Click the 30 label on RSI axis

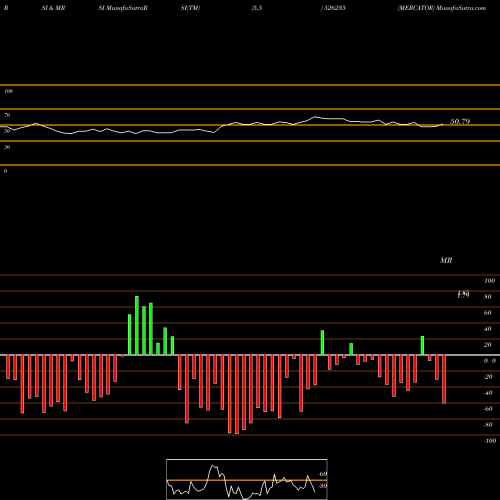click(x=7, y=147)
